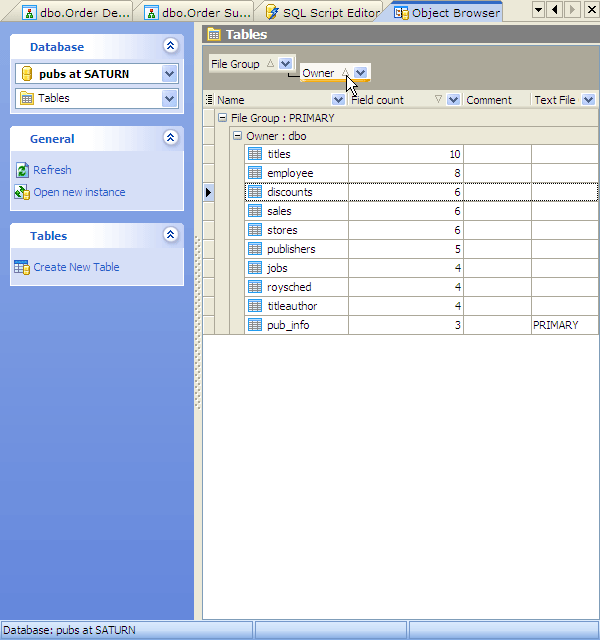This screenshot has width=600, height=640.
Task: Select the employee table row
Action: [421, 173]
